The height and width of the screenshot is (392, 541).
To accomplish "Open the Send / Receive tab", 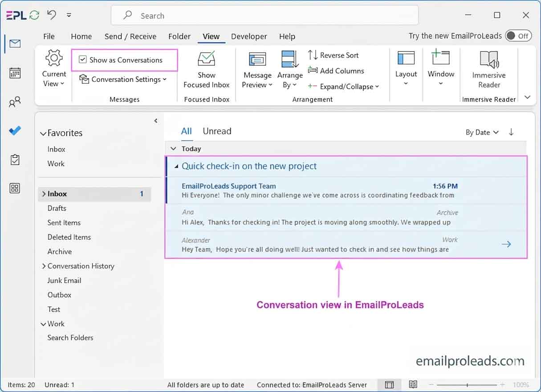I will (x=130, y=37).
